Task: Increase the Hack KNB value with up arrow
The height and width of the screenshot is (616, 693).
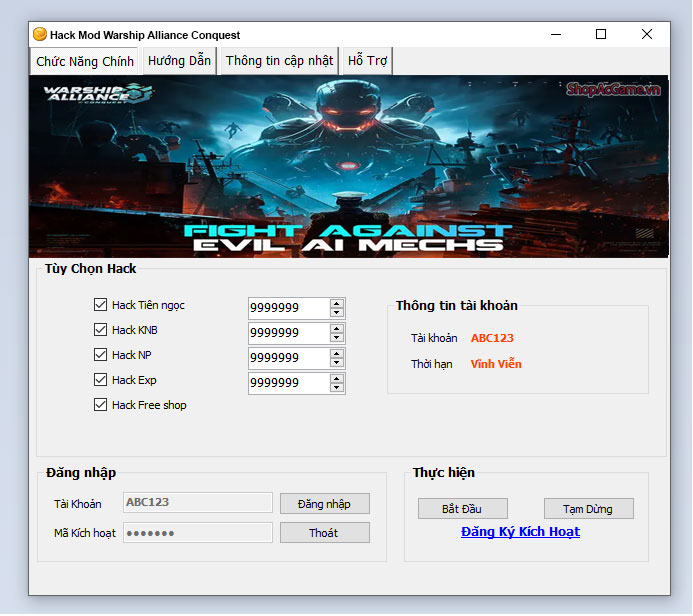Action: (x=337, y=329)
